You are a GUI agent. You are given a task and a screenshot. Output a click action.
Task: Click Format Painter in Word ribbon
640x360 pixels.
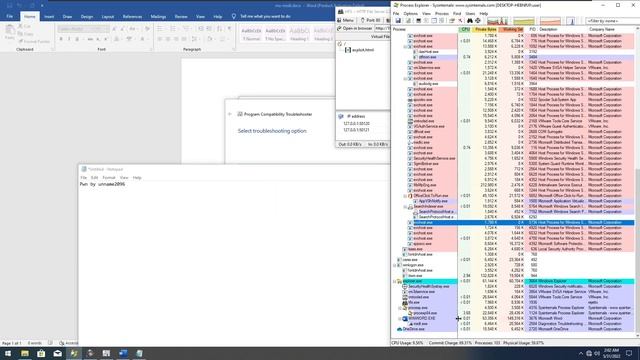34,42
